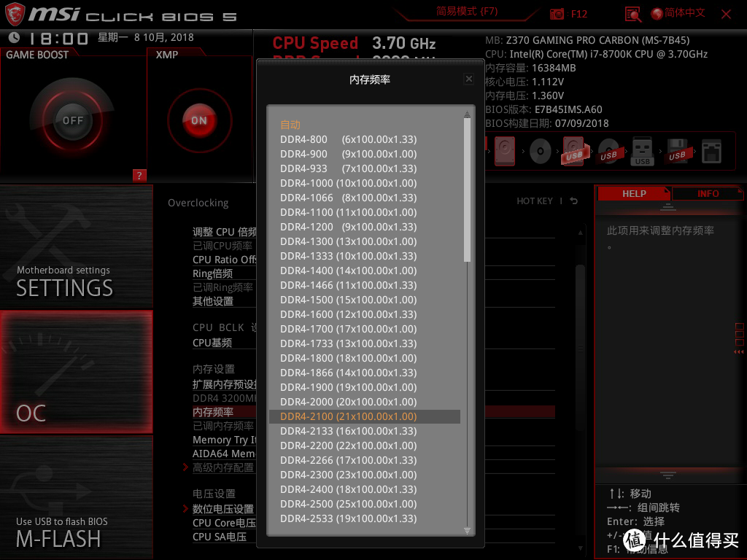Click the frequency list scrollbar thumb
747x560 pixels.
[x=467, y=190]
